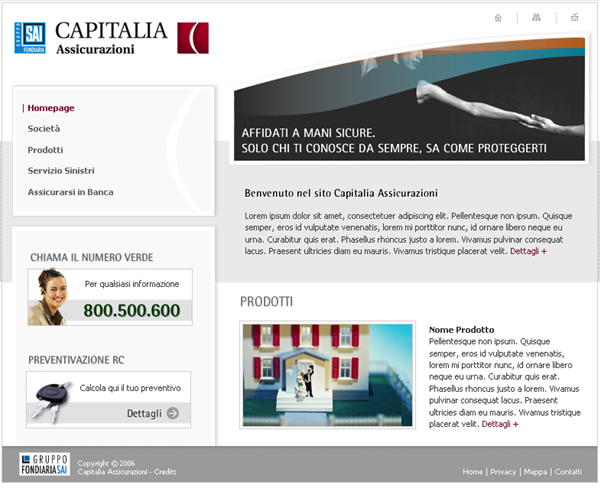Screen dimensions: 600x500
Task: Click 'Per qualsiasi informazione' text
Action: 132,284
